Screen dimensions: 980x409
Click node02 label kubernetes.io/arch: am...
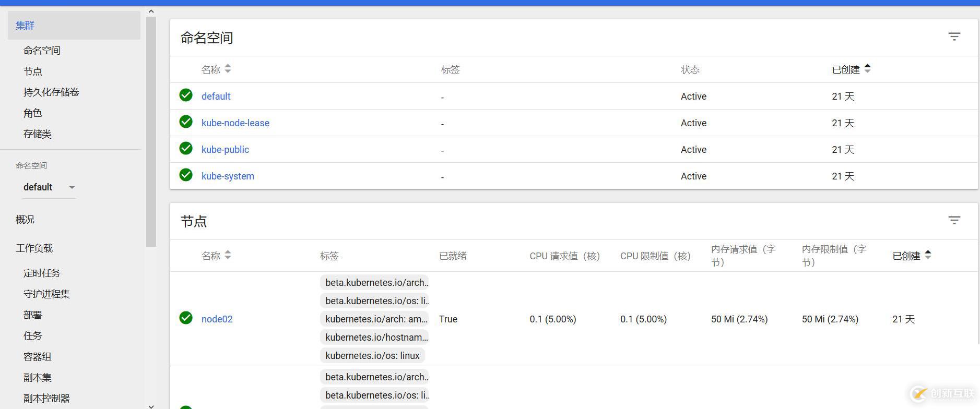(x=374, y=319)
